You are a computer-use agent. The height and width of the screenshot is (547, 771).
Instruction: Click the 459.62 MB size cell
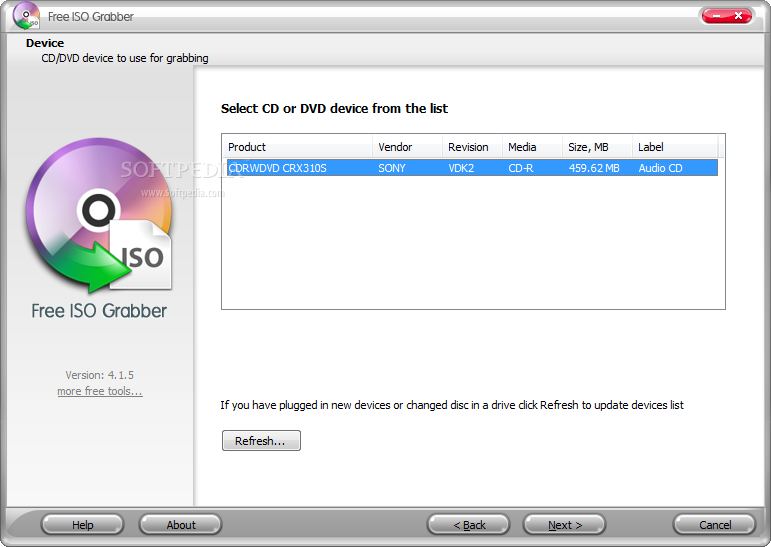(594, 168)
